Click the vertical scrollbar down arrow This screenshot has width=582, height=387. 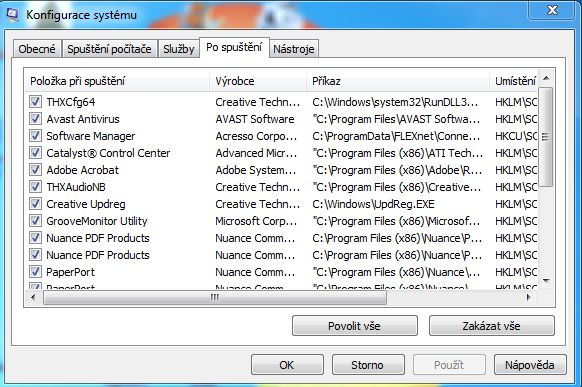(546, 281)
